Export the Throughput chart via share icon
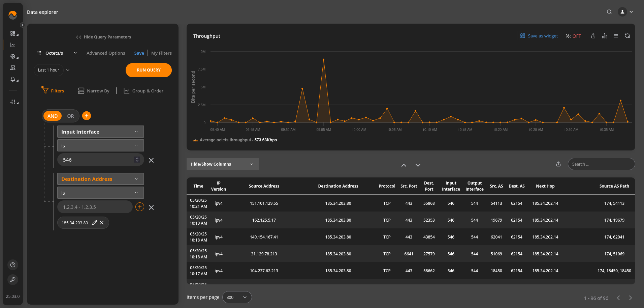The height and width of the screenshot is (308, 644). (593, 36)
